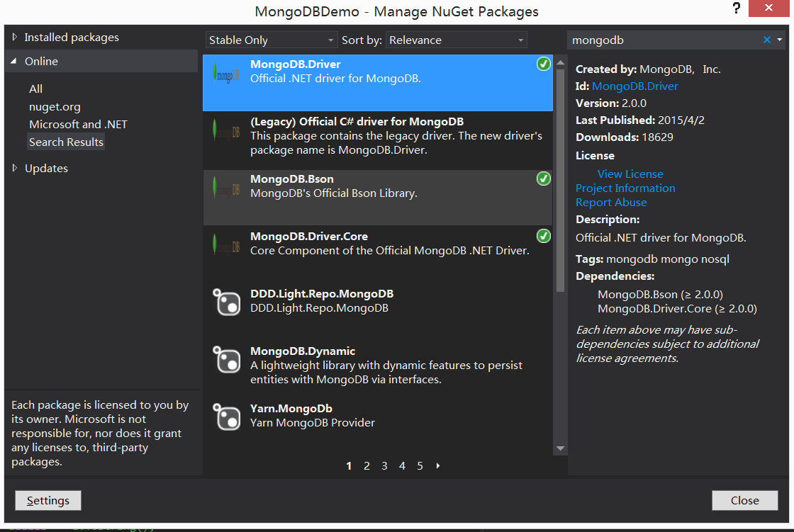This screenshot has height=532, width=794.
Task: Click the MongoDB.Bson package logo icon
Action: 226,188
